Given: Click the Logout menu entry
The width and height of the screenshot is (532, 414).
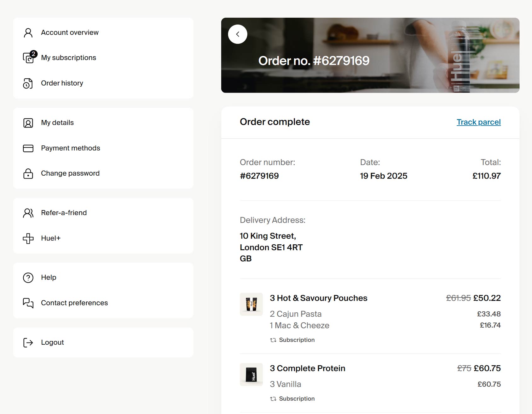Looking at the screenshot, I should pyautogui.click(x=52, y=342).
